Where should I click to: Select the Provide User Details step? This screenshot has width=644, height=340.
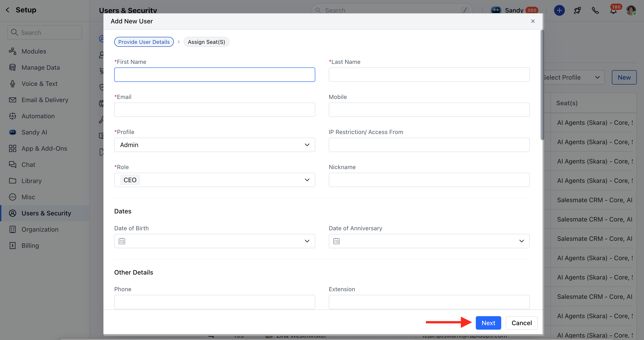[144, 42]
